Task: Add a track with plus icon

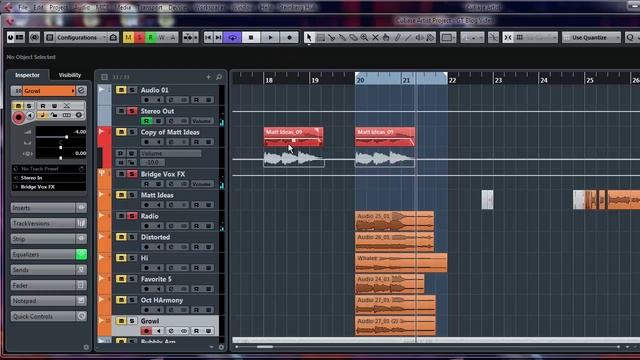Action: pos(209,77)
